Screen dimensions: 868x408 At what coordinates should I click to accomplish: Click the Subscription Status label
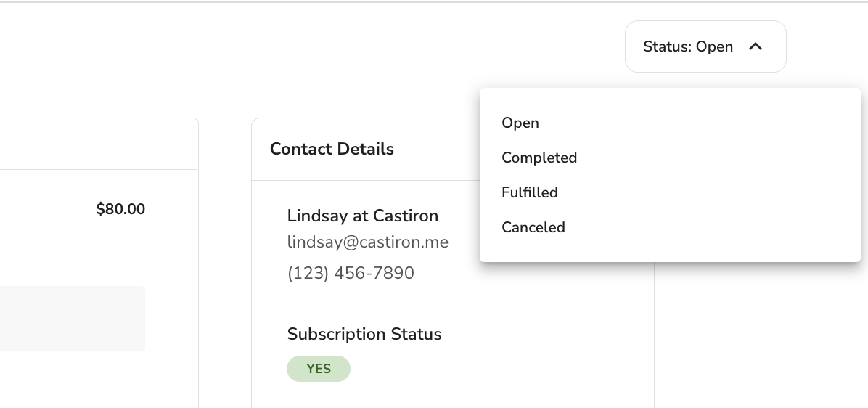click(x=364, y=334)
